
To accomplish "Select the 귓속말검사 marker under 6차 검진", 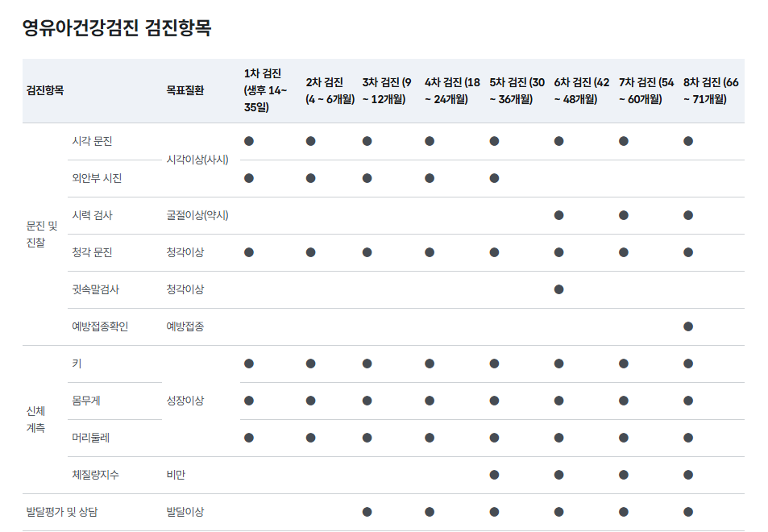I will click(559, 289).
